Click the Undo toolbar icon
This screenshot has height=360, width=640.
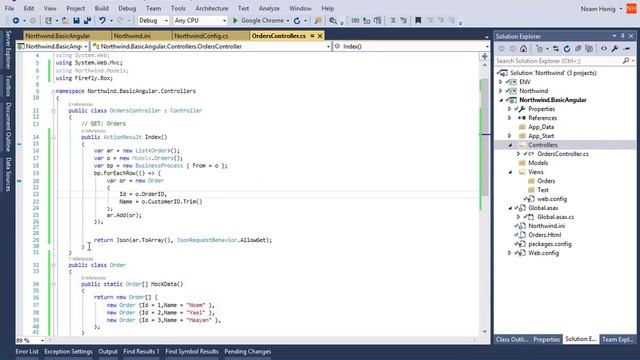pos(102,20)
